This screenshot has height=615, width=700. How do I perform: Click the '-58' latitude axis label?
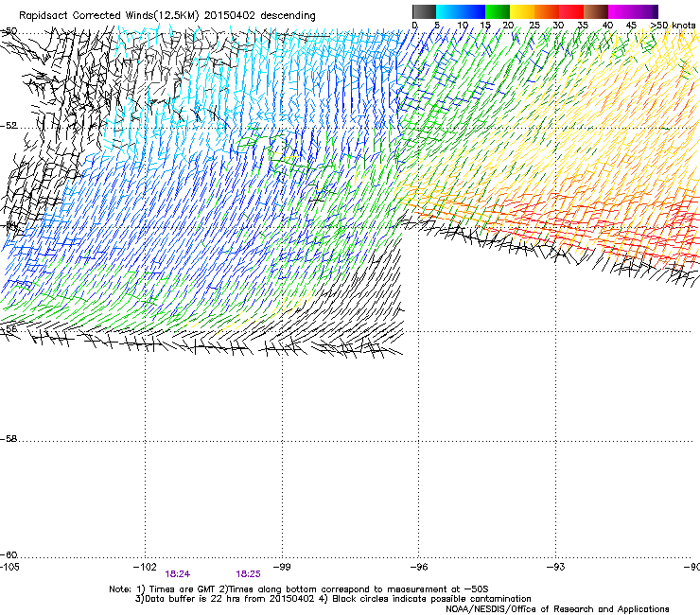(x=9, y=439)
